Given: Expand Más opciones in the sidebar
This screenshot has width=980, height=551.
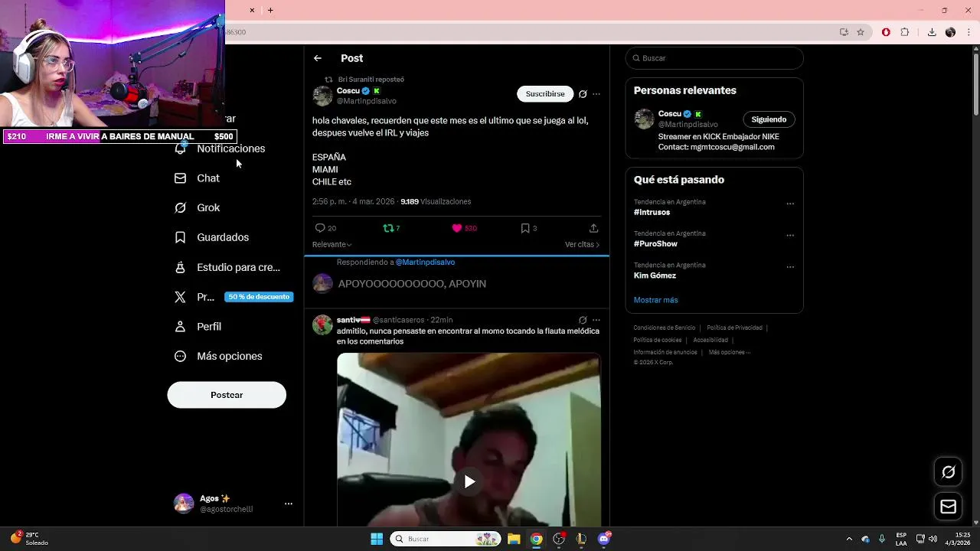Looking at the screenshot, I should point(219,356).
